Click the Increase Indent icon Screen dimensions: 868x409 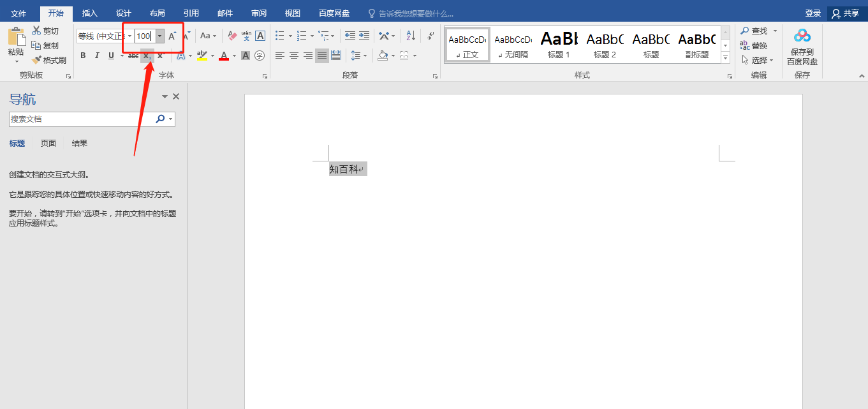(x=364, y=36)
